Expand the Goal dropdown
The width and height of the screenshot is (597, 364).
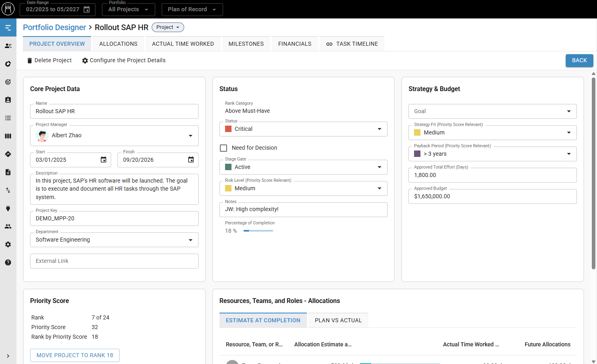pyautogui.click(x=569, y=111)
